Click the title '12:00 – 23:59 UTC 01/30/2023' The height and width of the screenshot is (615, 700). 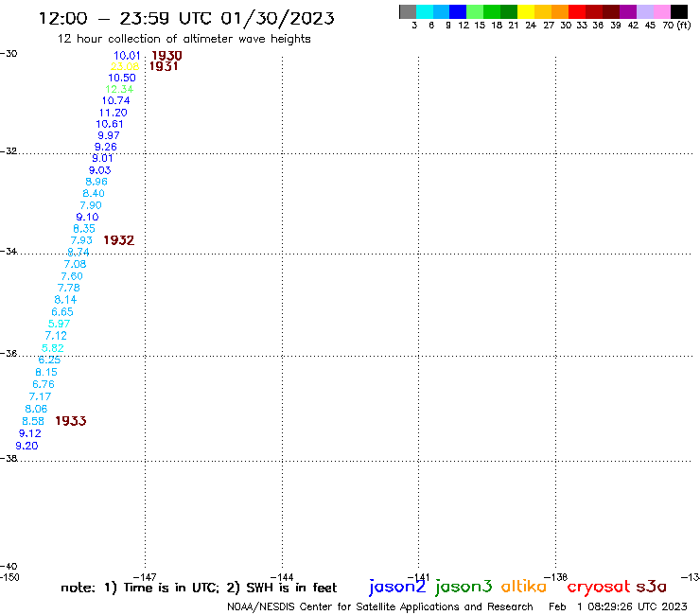click(186, 18)
